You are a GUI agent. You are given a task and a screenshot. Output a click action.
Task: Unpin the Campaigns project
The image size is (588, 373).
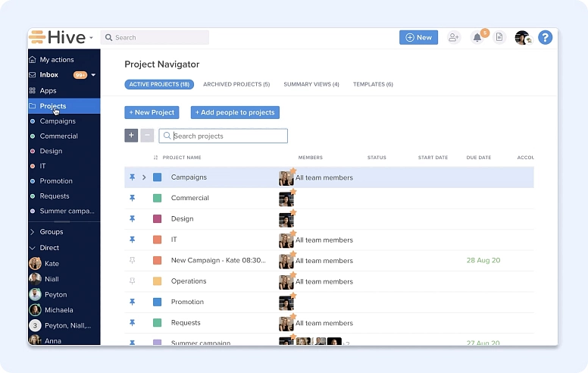[x=132, y=177]
